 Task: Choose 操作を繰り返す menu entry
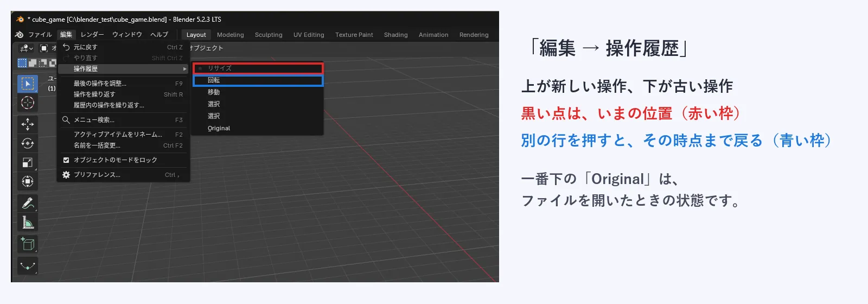123,94
